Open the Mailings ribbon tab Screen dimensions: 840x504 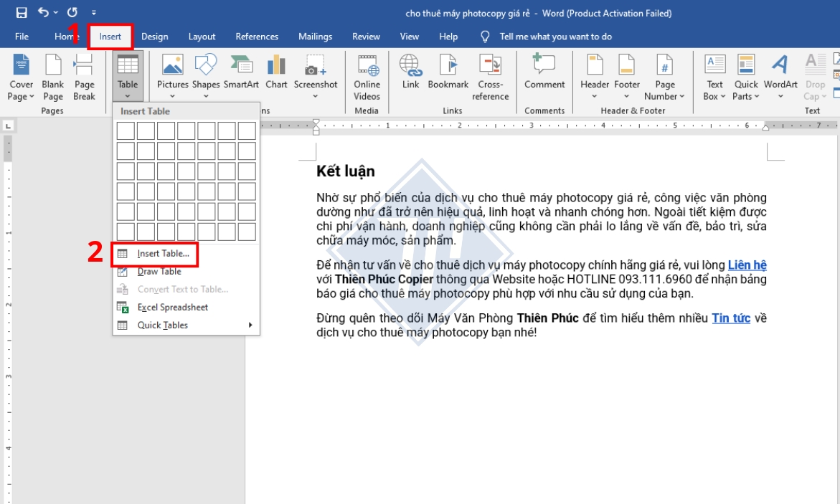(x=315, y=36)
